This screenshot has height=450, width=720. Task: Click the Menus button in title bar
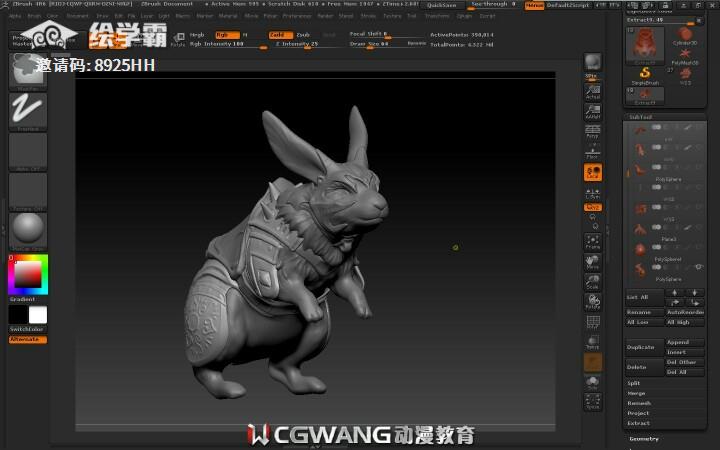point(534,5)
